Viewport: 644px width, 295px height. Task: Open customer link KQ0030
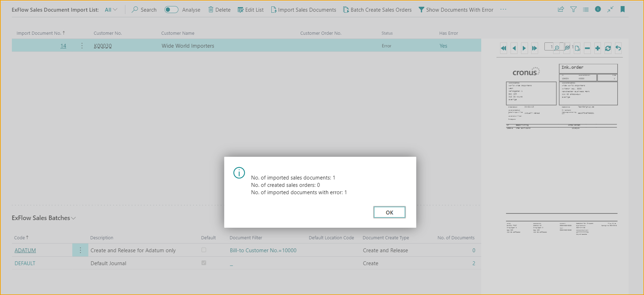[x=103, y=45]
